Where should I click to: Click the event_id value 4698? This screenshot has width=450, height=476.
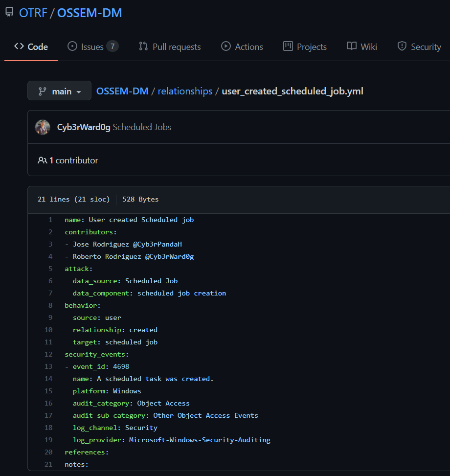121,366
